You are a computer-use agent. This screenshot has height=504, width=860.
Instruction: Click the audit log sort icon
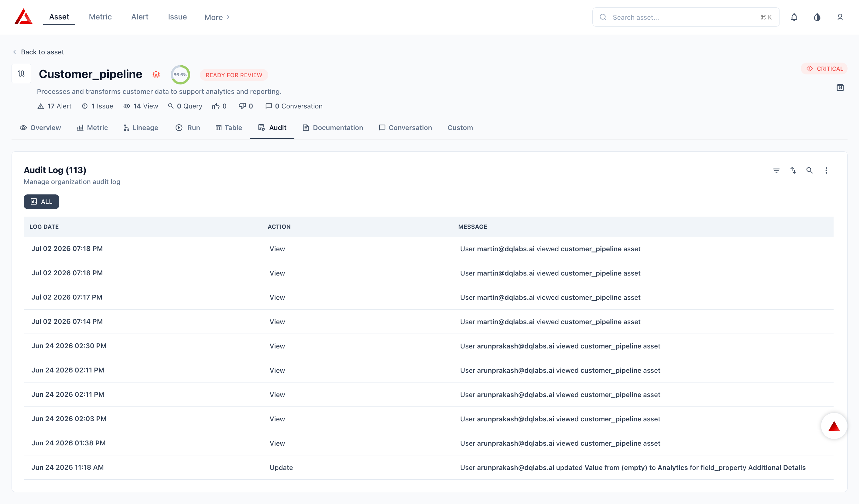pyautogui.click(x=794, y=171)
